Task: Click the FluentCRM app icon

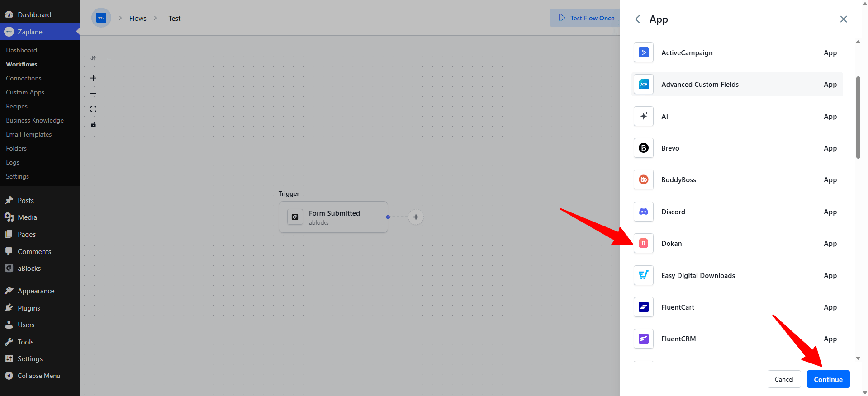Action: (643, 339)
